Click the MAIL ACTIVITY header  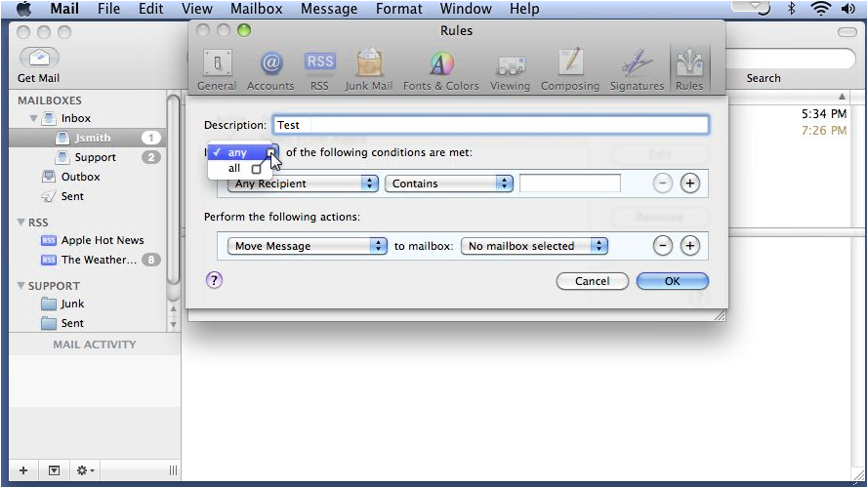click(x=94, y=345)
